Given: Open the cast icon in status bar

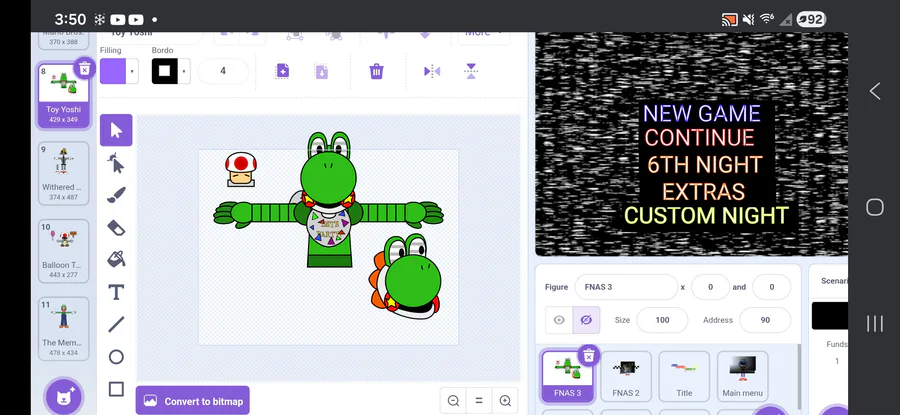Looking at the screenshot, I should coord(730,20).
